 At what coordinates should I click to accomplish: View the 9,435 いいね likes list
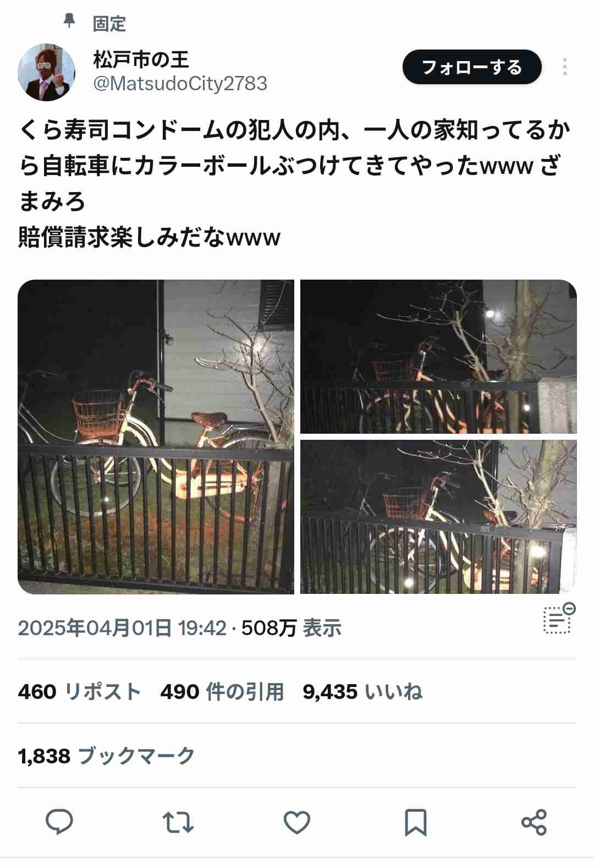coord(362,691)
